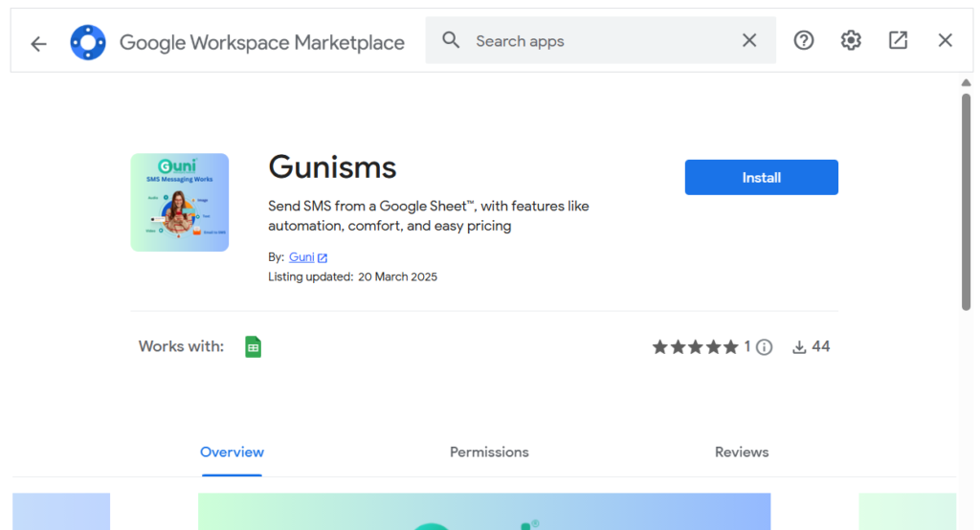Click the search magnifier icon
The image size is (980, 530).
click(451, 40)
